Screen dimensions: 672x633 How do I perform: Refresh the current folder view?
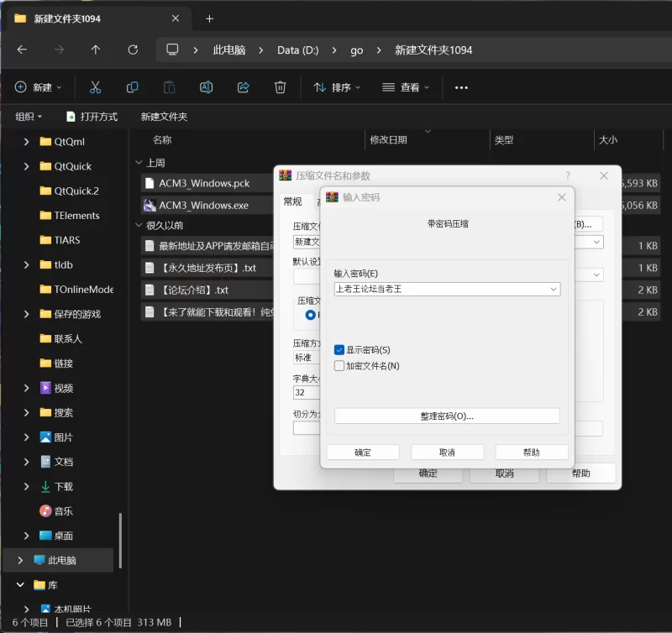pyautogui.click(x=133, y=50)
